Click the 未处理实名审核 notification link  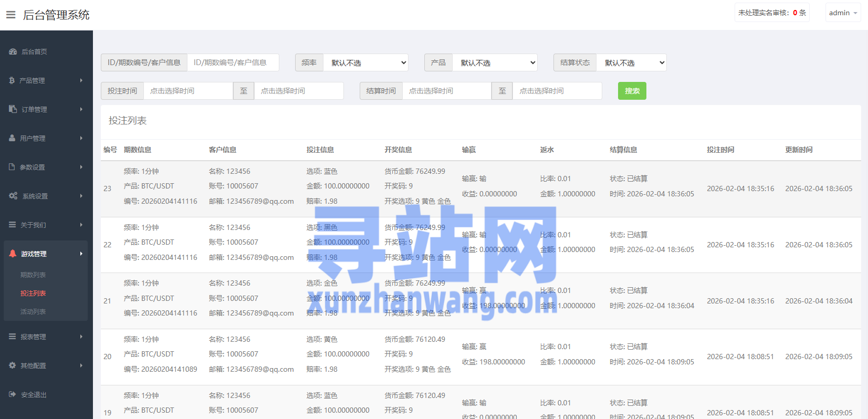click(x=771, y=13)
